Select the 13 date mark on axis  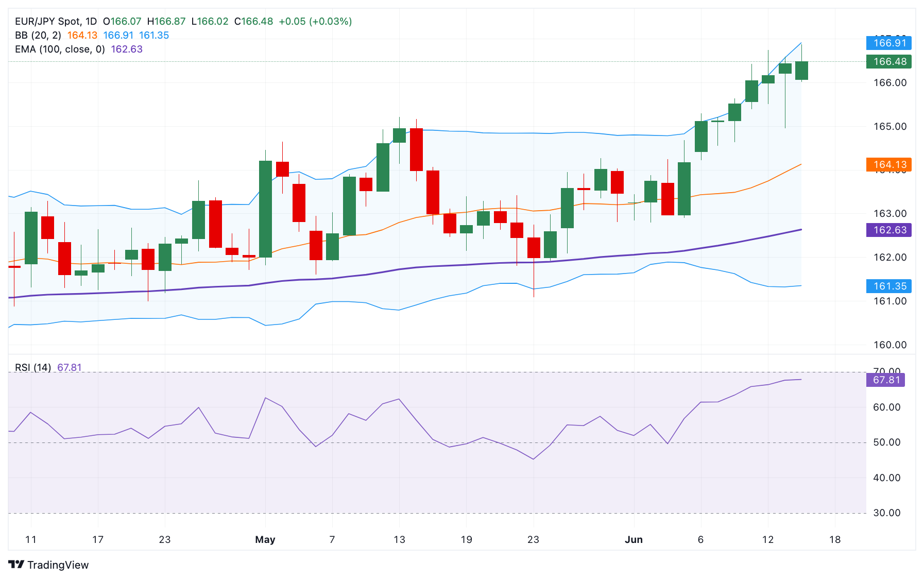(x=399, y=539)
